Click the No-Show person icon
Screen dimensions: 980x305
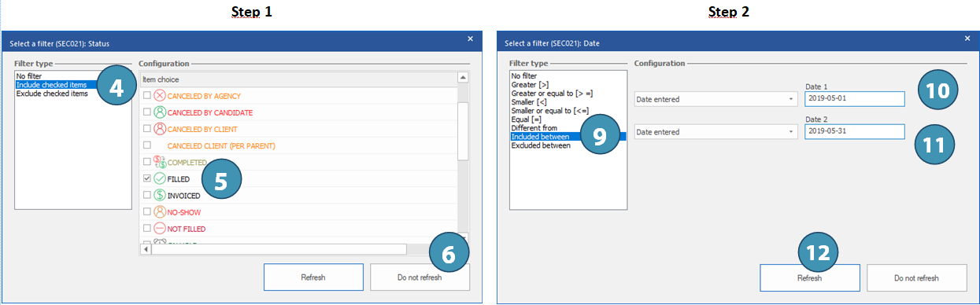pos(160,212)
